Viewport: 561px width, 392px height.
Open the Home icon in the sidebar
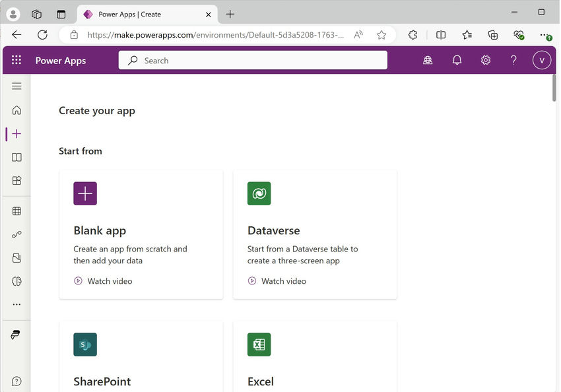(16, 110)
